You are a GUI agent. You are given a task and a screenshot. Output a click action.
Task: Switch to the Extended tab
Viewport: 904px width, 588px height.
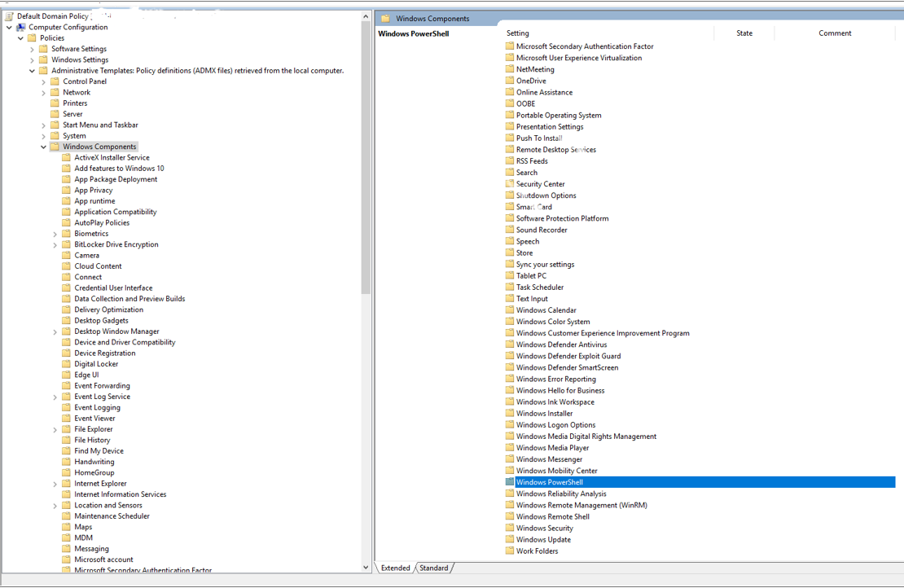point(396,568)
